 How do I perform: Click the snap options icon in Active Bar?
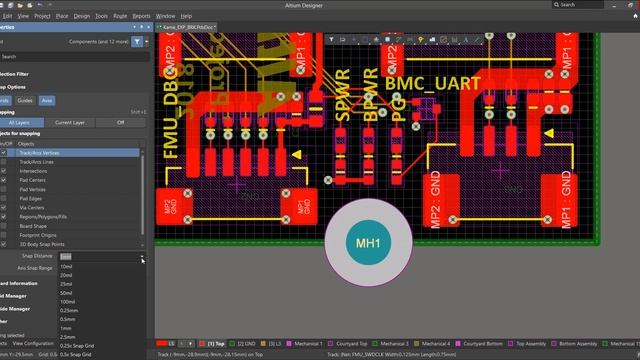coord(342,40)
